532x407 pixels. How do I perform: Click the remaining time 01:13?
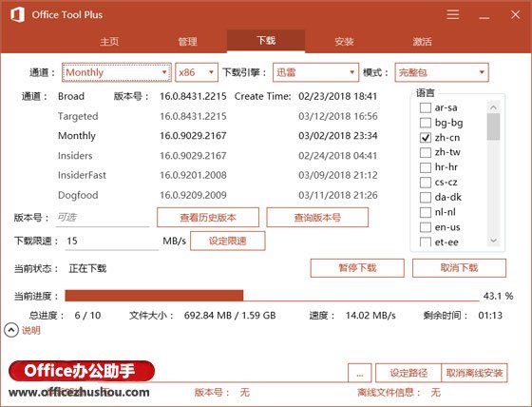(x=490, y=316)
